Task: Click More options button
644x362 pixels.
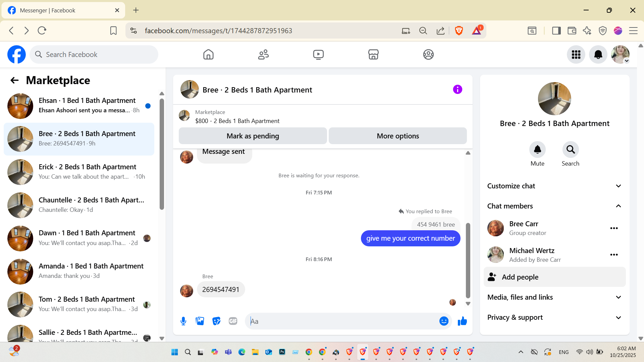Action: [397, 136]
